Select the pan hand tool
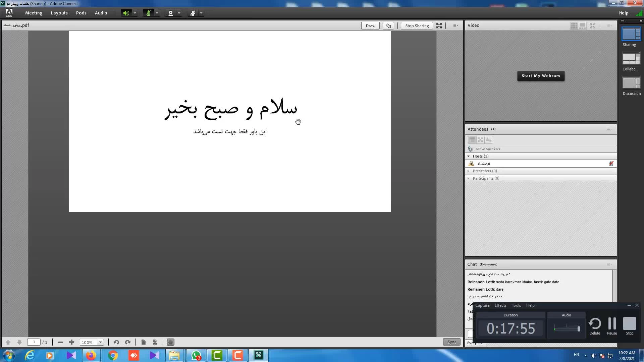 [171, 342]
